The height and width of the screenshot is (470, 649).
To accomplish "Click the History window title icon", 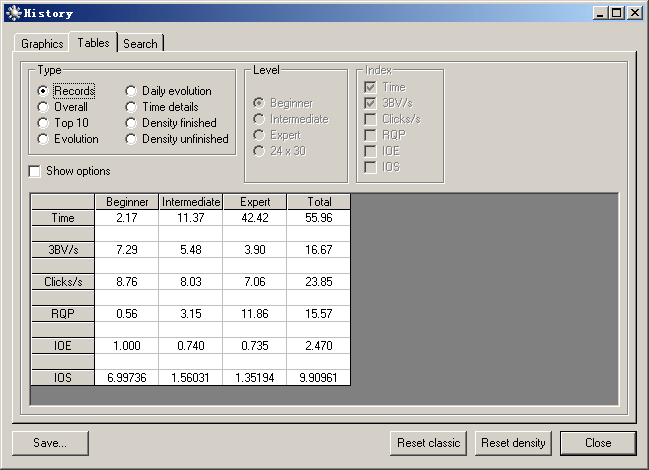I will pos(14,13).
